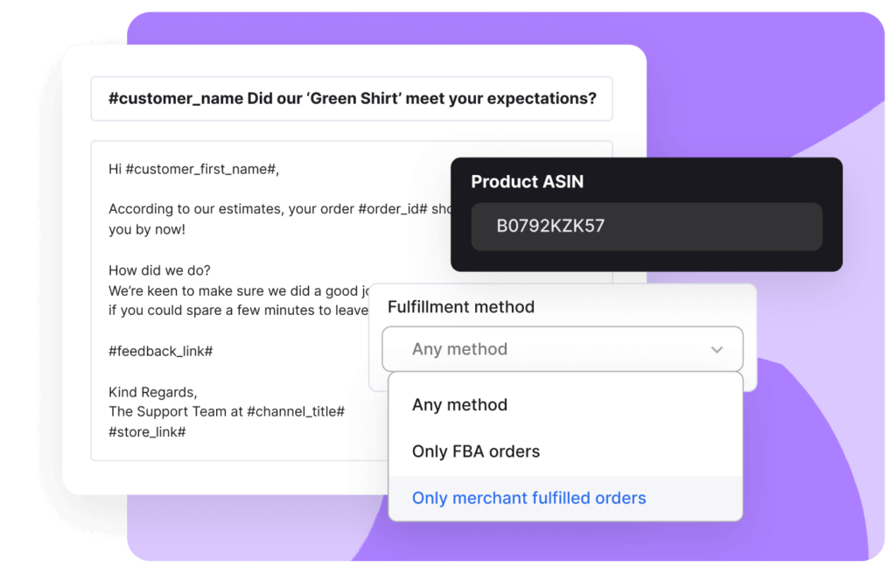Click the Product ASIN field showing B0792KZK57

646,226
